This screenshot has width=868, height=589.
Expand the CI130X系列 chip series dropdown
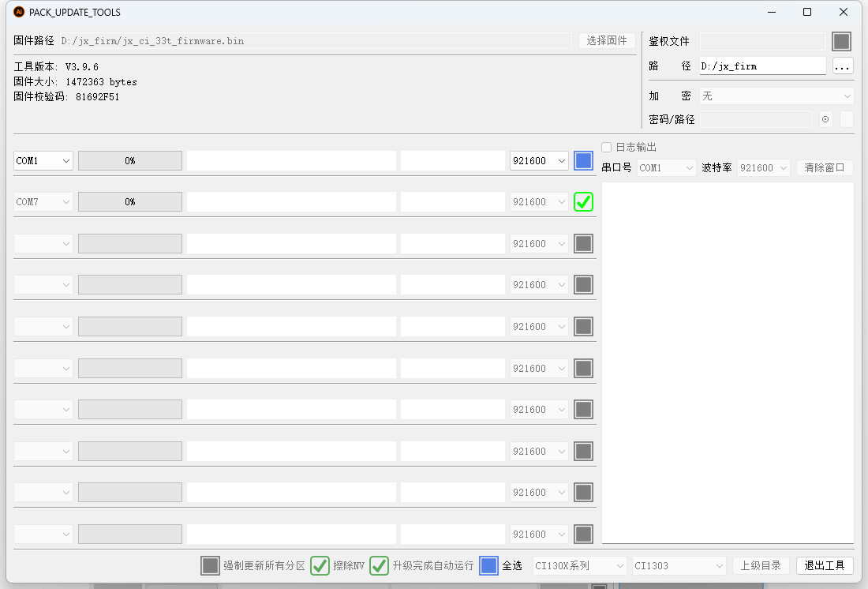click(579, 565)
